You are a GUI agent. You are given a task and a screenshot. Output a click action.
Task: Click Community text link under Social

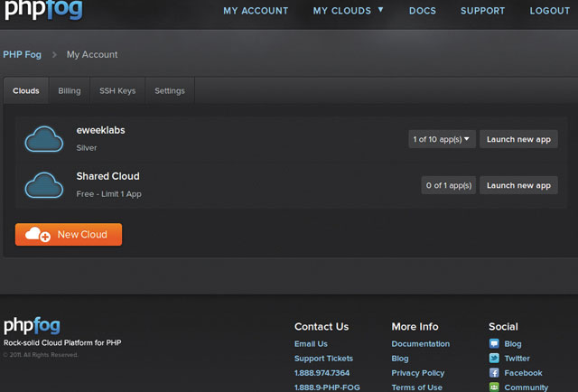pos(526,387)
